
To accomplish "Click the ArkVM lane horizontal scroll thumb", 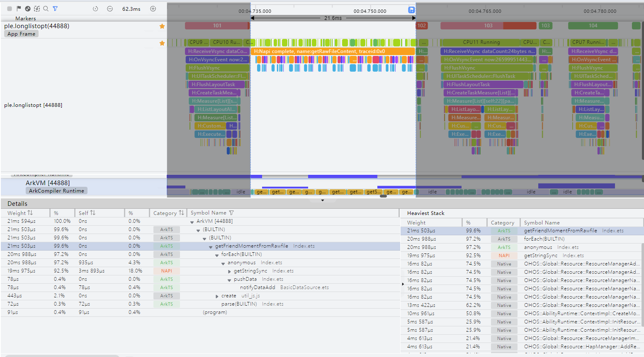I will [384, 196].
